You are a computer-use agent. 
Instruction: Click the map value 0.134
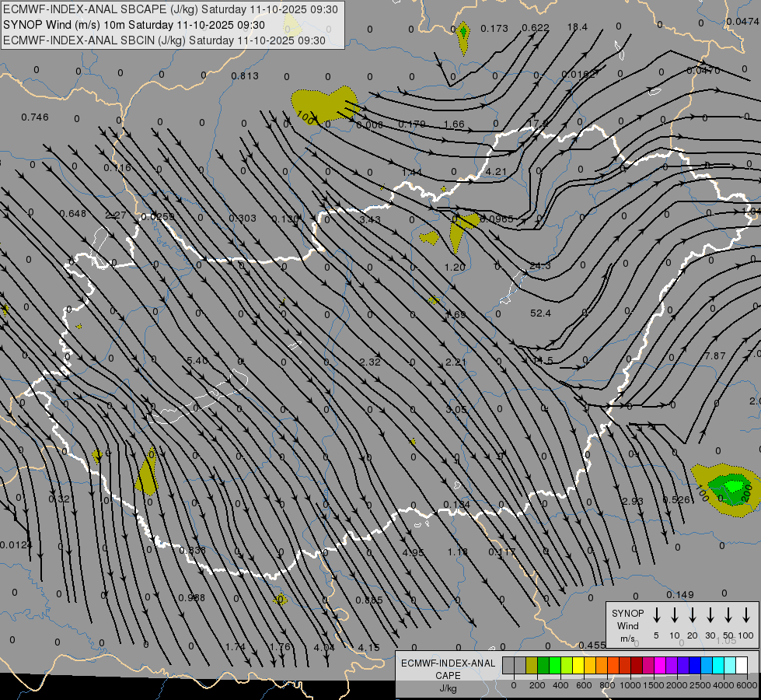click(457, 505)
